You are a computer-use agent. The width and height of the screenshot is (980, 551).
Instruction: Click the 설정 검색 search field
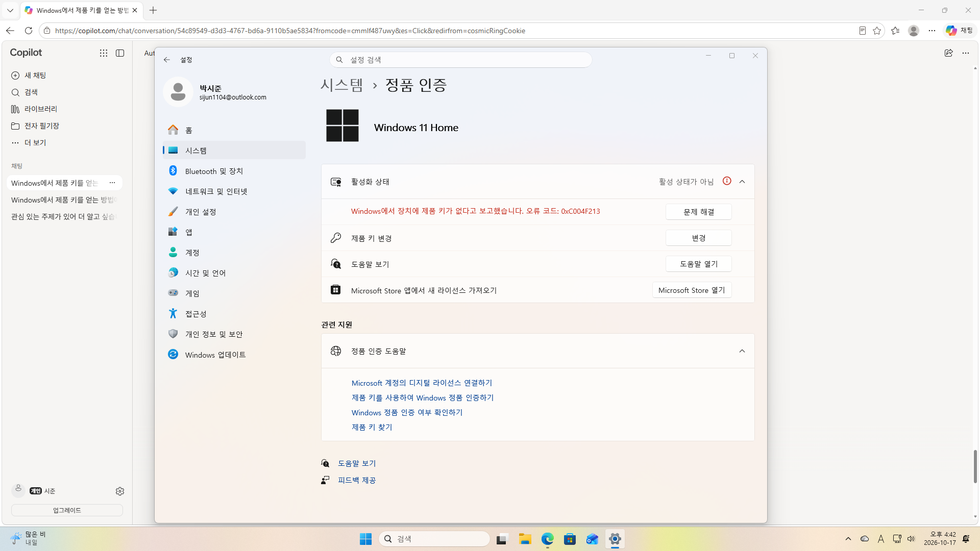[461, 60]
